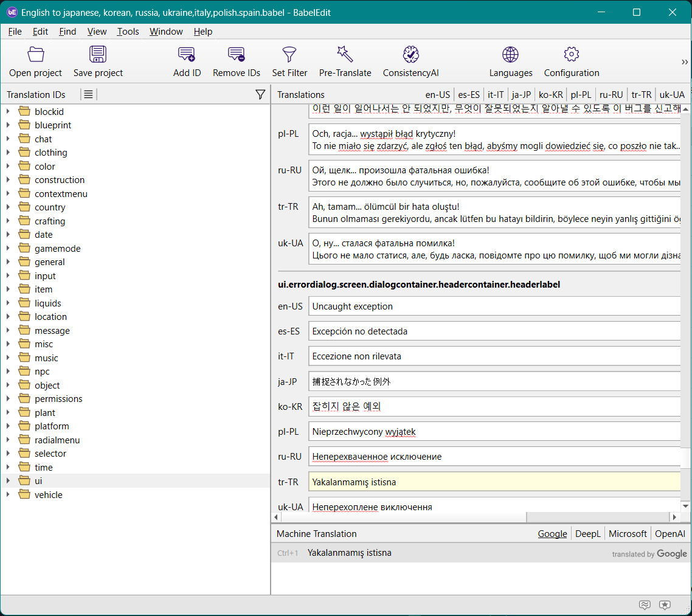Select the OpenAI translation provider
The image size is (692, 616).
coord(670,533)
